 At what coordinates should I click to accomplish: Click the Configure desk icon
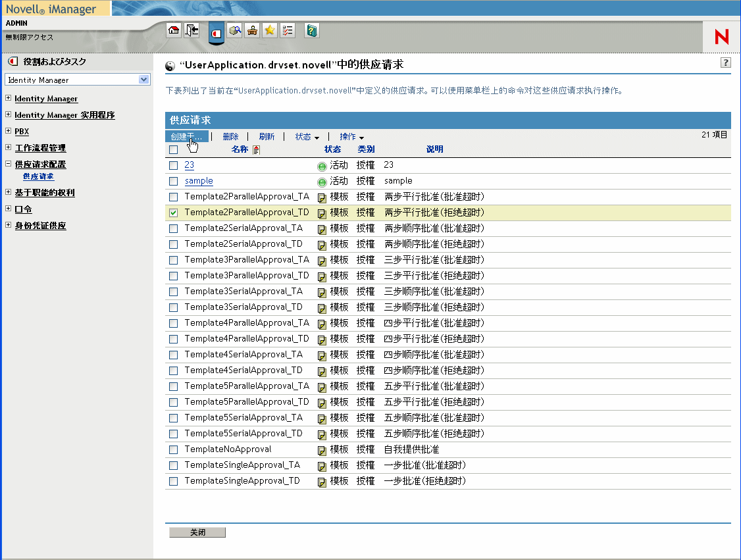pos(251,30)
